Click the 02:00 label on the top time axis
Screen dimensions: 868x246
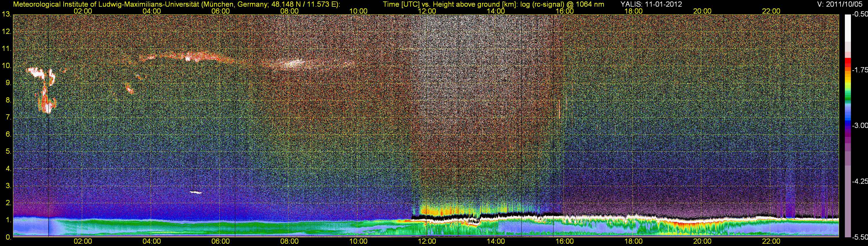83,11
